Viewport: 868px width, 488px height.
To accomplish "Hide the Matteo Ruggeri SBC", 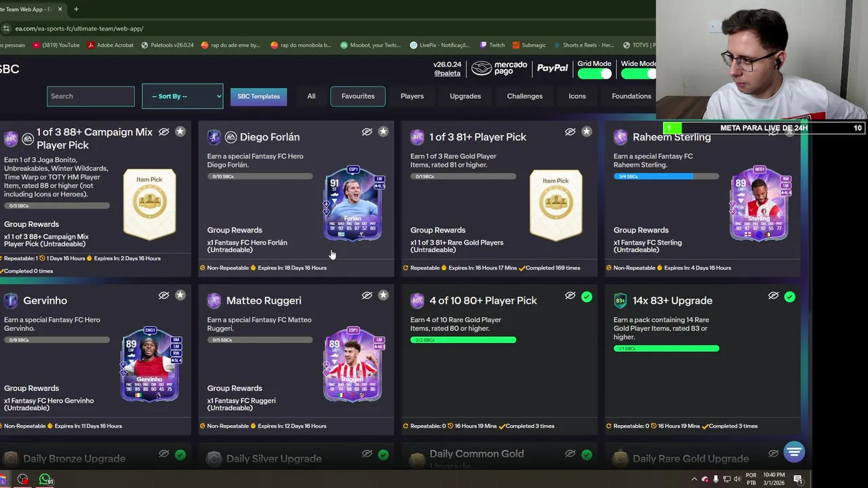I will point(367,296).
